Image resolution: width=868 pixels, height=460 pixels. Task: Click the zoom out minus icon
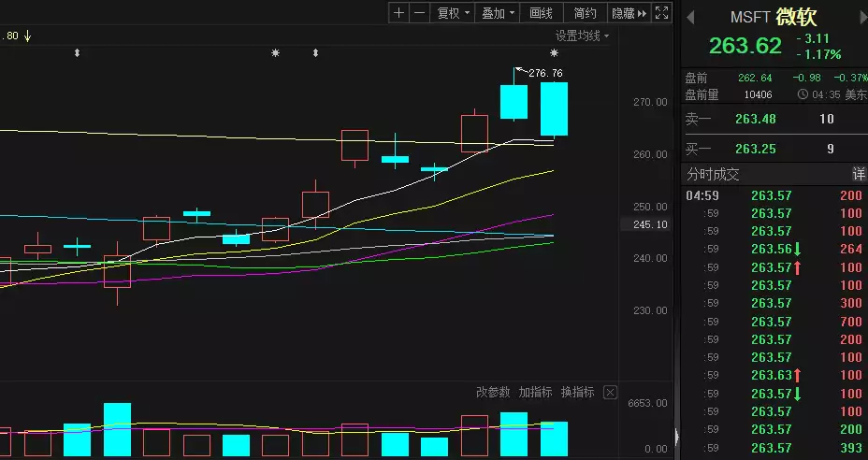click(419, 13)
